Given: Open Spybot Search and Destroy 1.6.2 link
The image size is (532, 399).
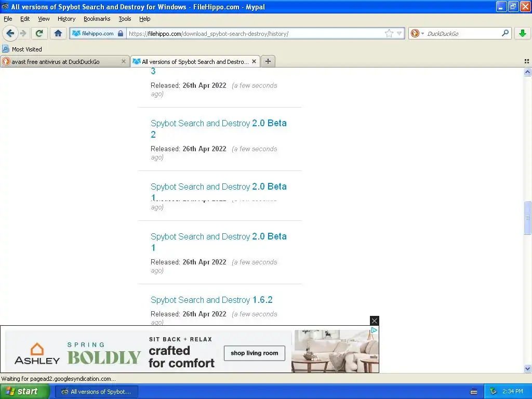Looking at the screenshot, I should pos(212,300).
